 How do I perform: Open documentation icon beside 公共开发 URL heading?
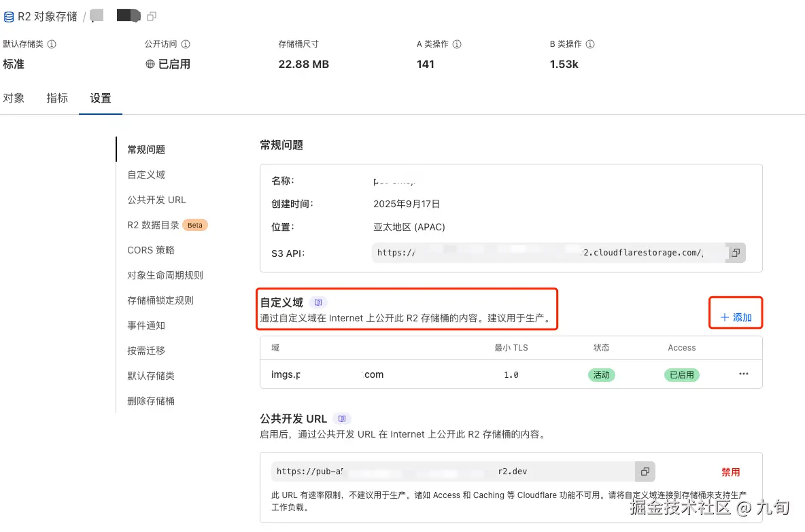pyautogui.click(x=342, y=419)
